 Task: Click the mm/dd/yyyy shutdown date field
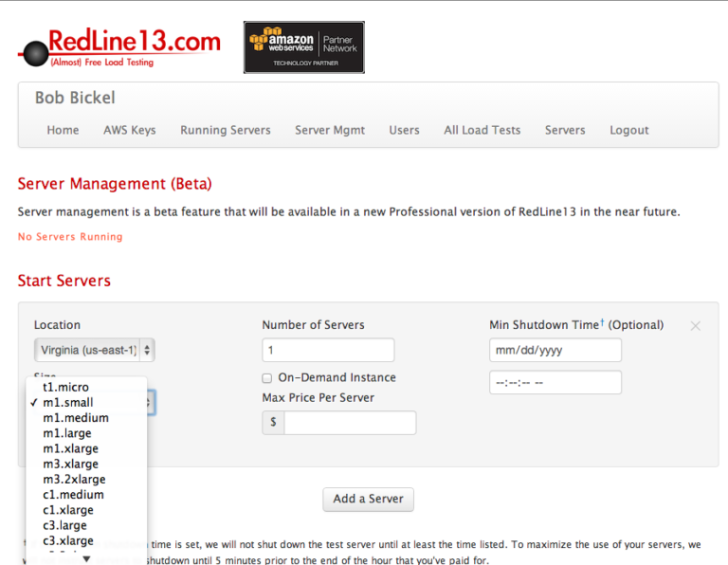(555, 350)
